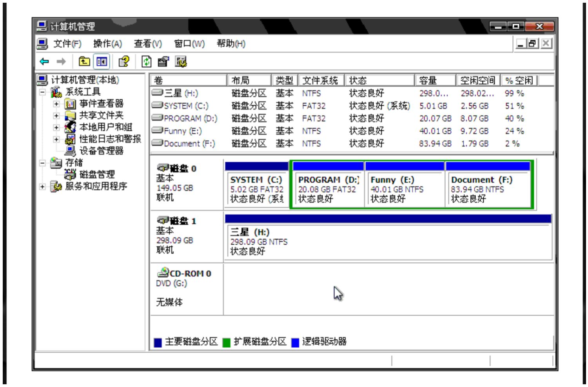Screen dimensions: 588x387
Task: Click the 主要磁盘分区 dark blue legend swatch
Action: tap(158, 342)
